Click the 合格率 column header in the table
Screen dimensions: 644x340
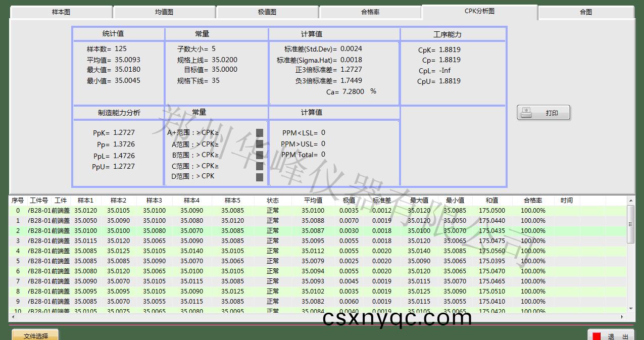pos(533,201)
